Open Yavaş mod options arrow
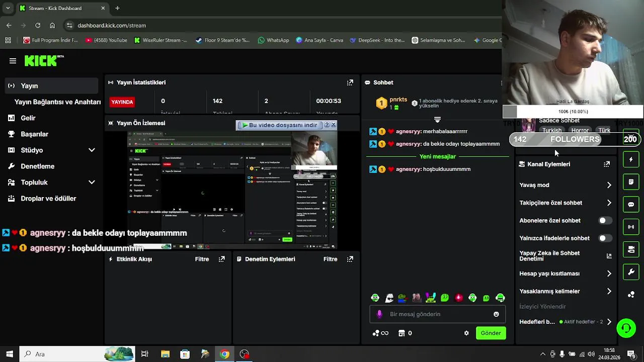This screenshot has height=362, width=644. (x=609, y=185)
